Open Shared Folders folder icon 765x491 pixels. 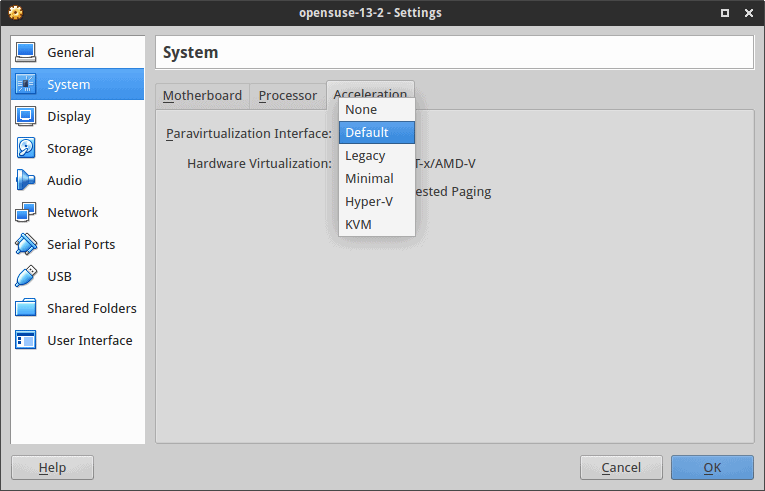pyautogui.click(x=26, y=308)
